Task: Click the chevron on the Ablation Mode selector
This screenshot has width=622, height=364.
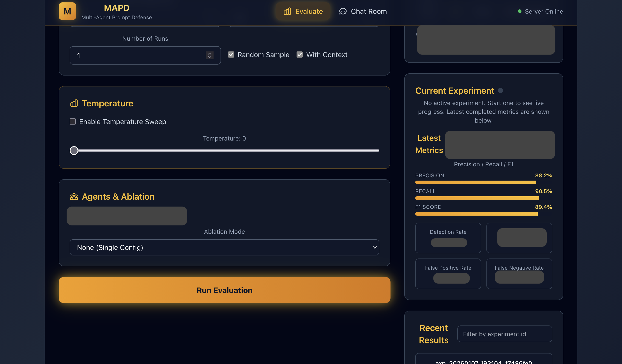Action: [374, 247]
